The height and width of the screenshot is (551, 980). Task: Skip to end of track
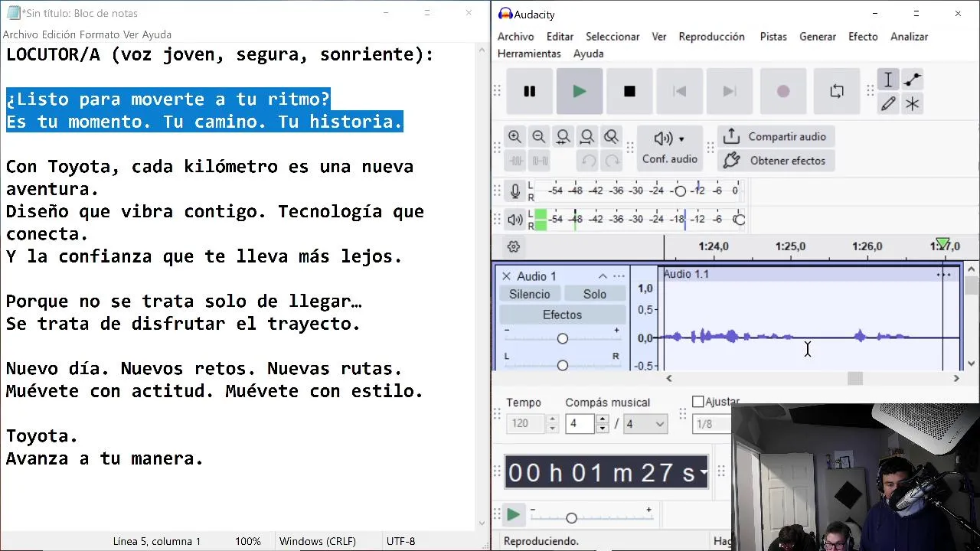point(729,91)
